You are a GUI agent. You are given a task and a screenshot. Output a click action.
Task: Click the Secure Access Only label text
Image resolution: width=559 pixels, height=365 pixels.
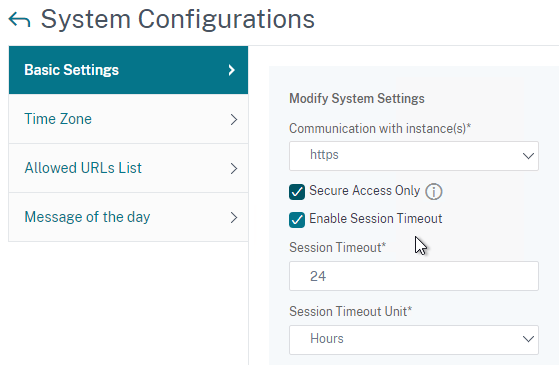point(364,191)
